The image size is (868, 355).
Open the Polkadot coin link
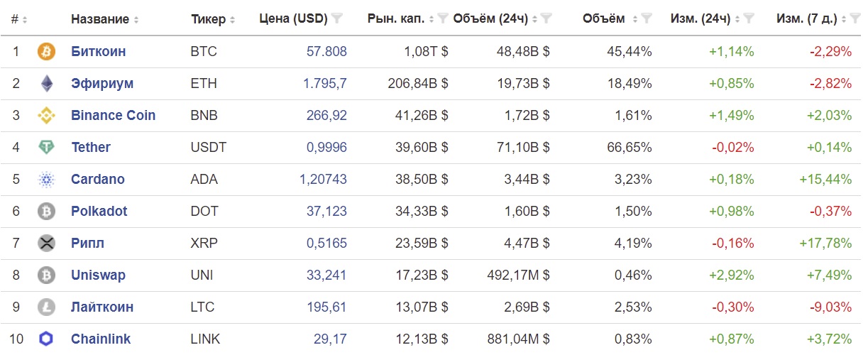tap(99, 212)
